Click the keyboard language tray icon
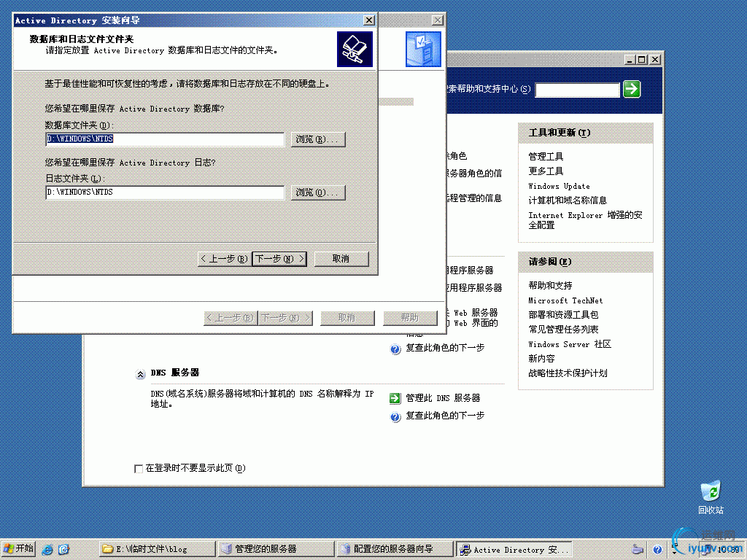The width and height of the screenshot is (747, 560). tap(638, 550)
